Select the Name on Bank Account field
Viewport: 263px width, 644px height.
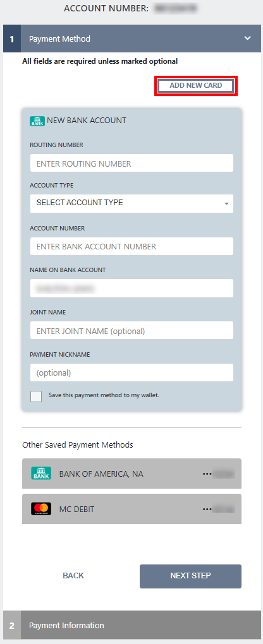pyautogui.click(x=131, y=289)
